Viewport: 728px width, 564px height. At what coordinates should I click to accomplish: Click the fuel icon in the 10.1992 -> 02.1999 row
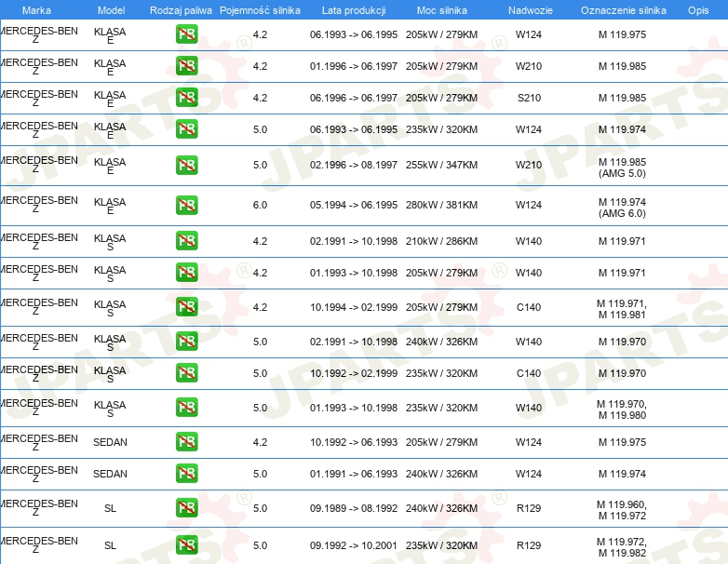pos(186,373)
